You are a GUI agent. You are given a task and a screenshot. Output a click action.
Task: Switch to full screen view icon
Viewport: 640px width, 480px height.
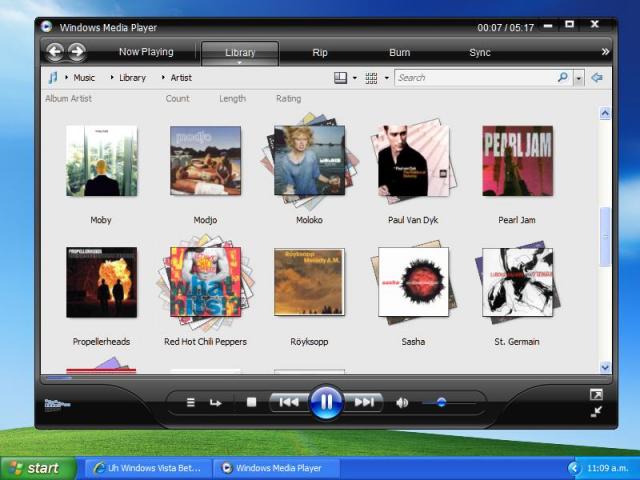(596, 395)
